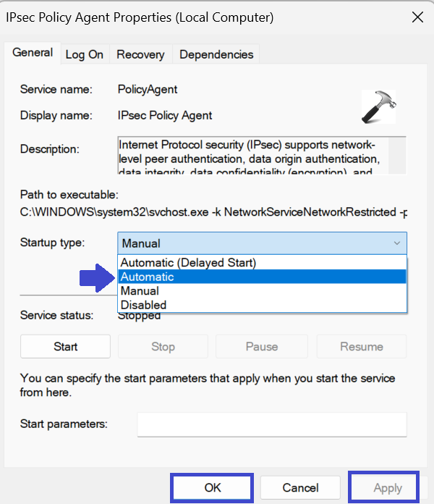Image resolution: width=434 pixels, height=504 pixels.
Task: Expand the Startup type combo box
Action: pos(262,243)
